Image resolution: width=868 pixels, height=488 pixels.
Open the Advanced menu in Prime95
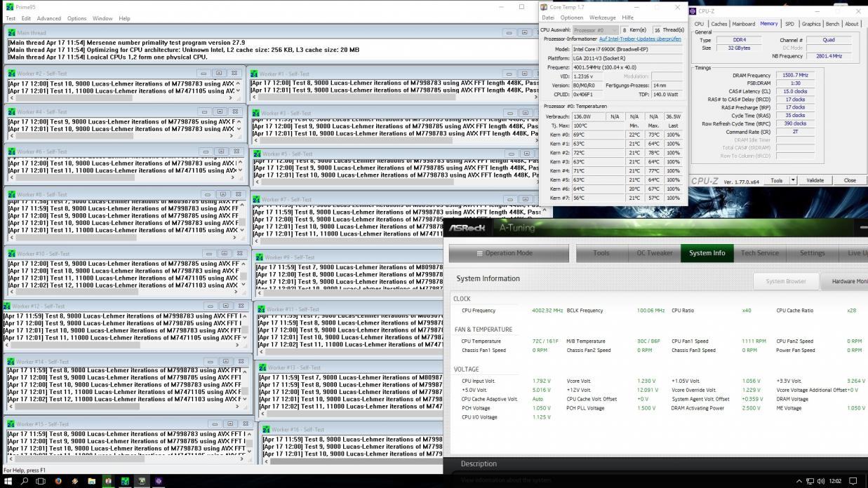tap(49, 18)
